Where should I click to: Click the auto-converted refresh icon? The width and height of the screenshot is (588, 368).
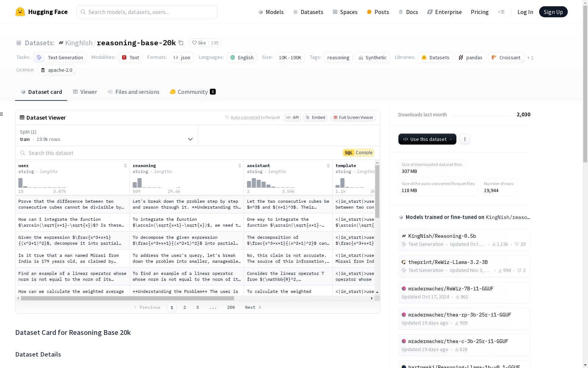pos(227,117)
